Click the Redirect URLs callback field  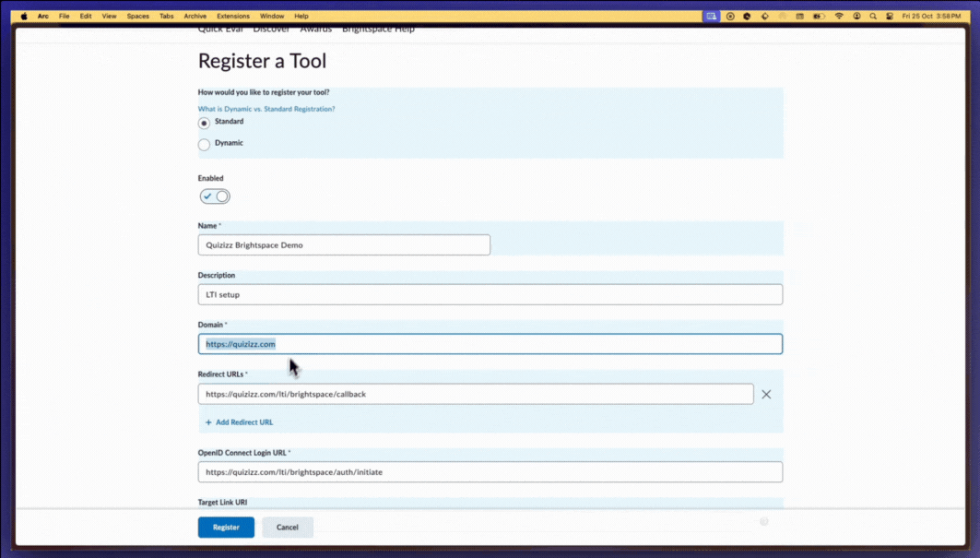476,394
